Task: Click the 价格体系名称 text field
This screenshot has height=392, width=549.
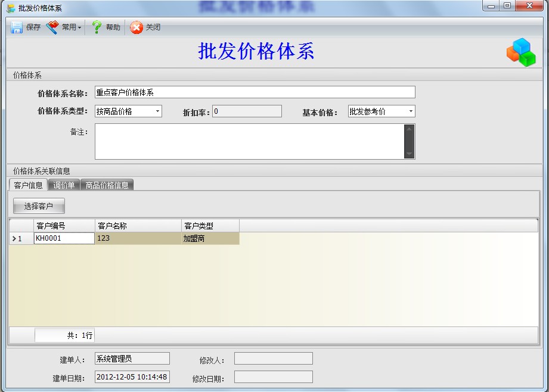Action: (255, 92)
